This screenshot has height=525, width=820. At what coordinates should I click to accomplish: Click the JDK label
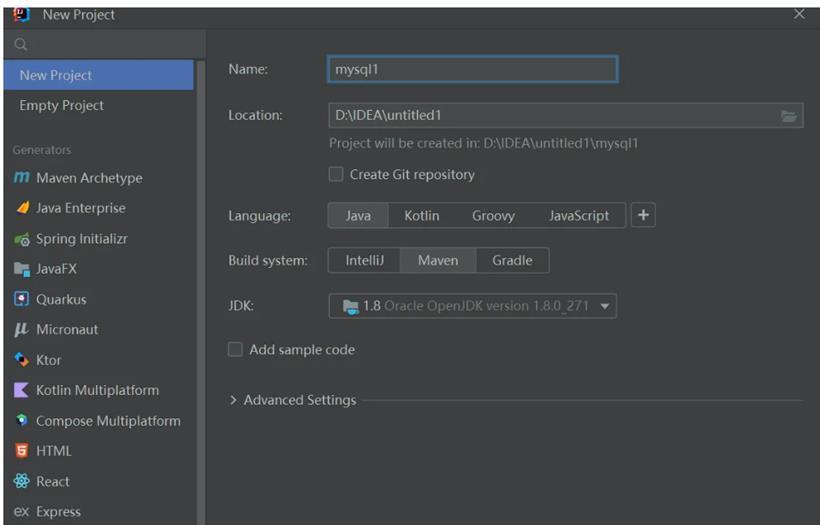click(241, 306)
